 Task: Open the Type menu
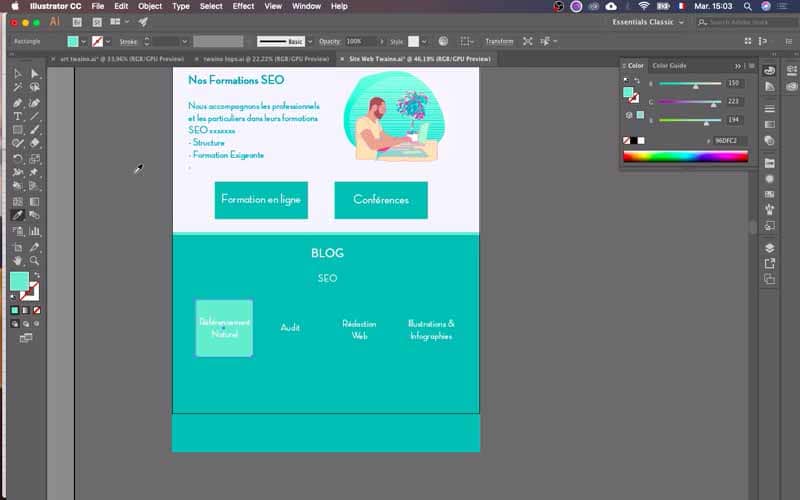(181, 6)
